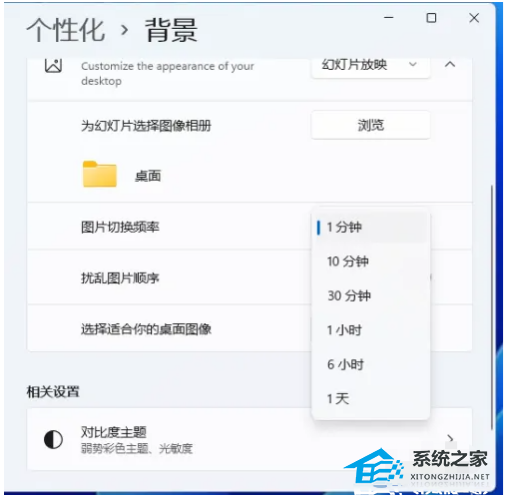Collapse the background section with the up chevron
Image resolution: width=505 pixels, height=495 pixels.
click(450, 64)
